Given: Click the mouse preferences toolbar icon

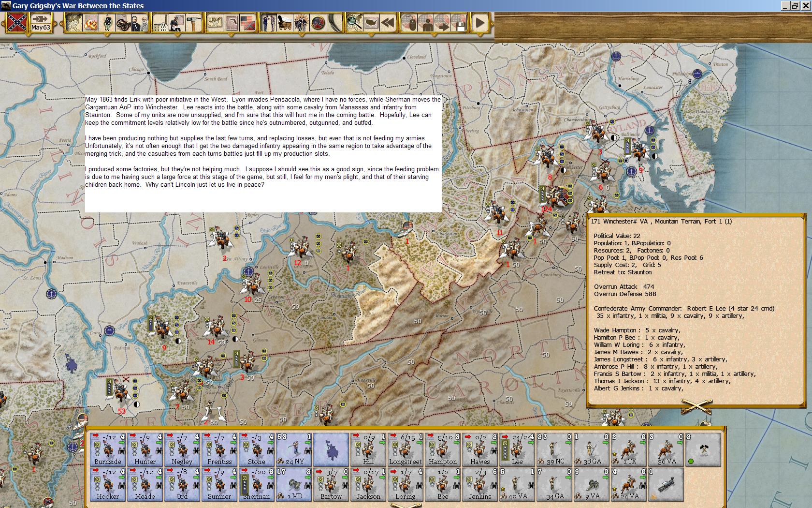Looking at the screenshot, I should 410,23.
